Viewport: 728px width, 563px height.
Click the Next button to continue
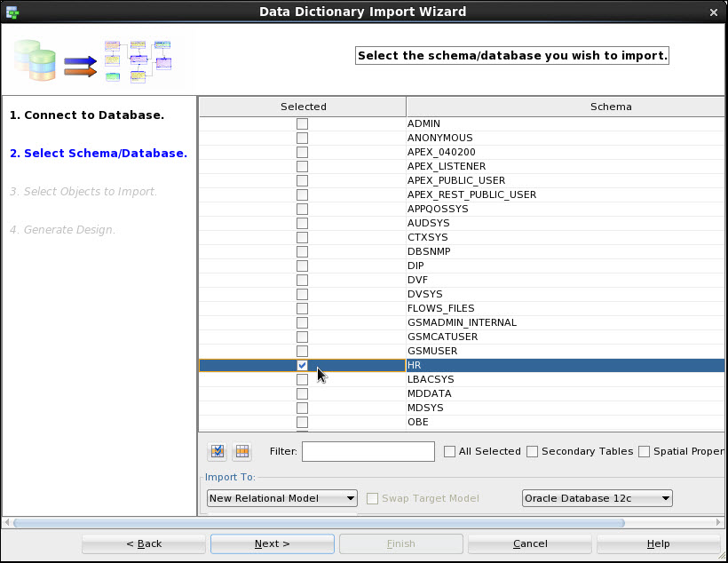coord(272,543)
